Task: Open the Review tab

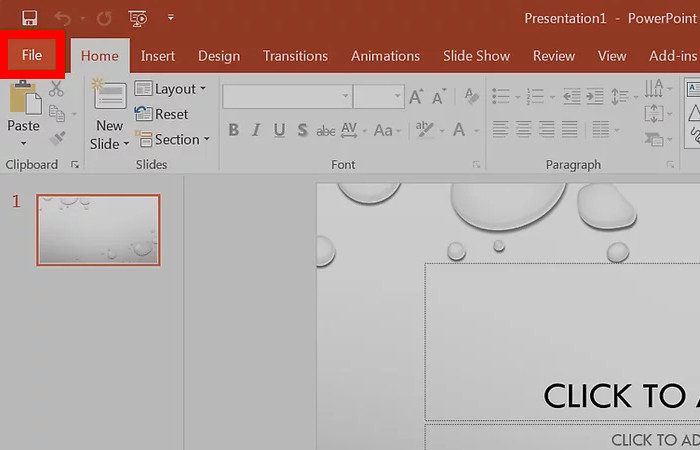Action: tap(554, 56)
